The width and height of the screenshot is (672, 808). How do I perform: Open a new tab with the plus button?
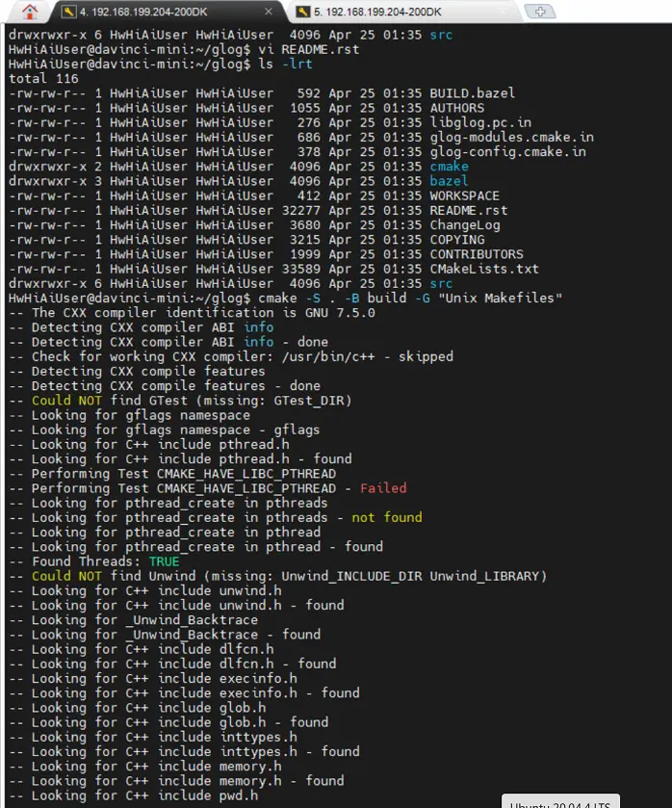(542, 12)
